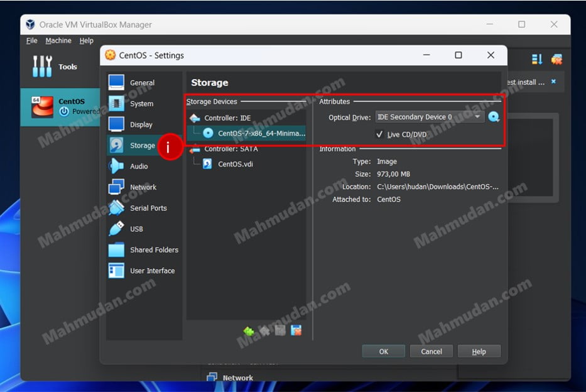The image size is (586, 392).
Task: Click the notification center icon in Manager toolbar
Action: pos(556,59)
